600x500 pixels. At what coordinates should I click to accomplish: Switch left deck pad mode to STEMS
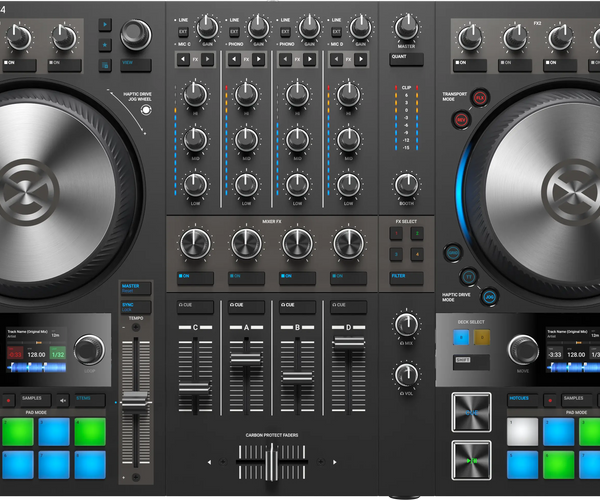(90, 401)
